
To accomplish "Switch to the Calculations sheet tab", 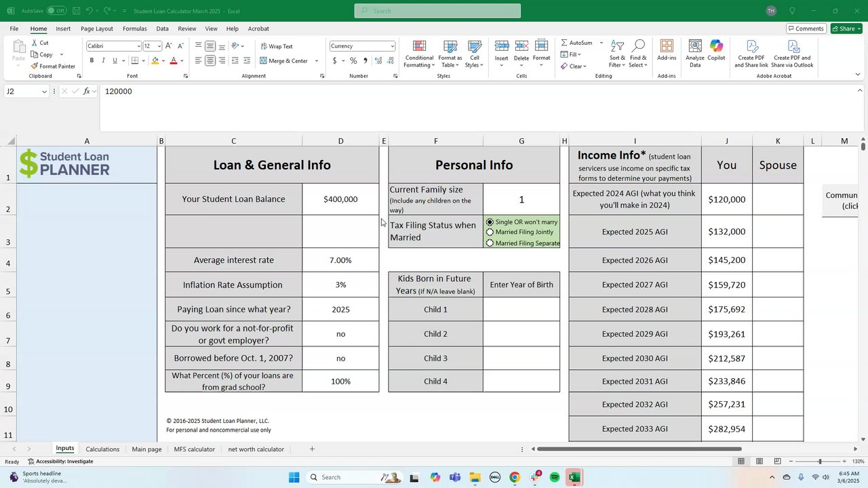I will click(x=102, y=449).
